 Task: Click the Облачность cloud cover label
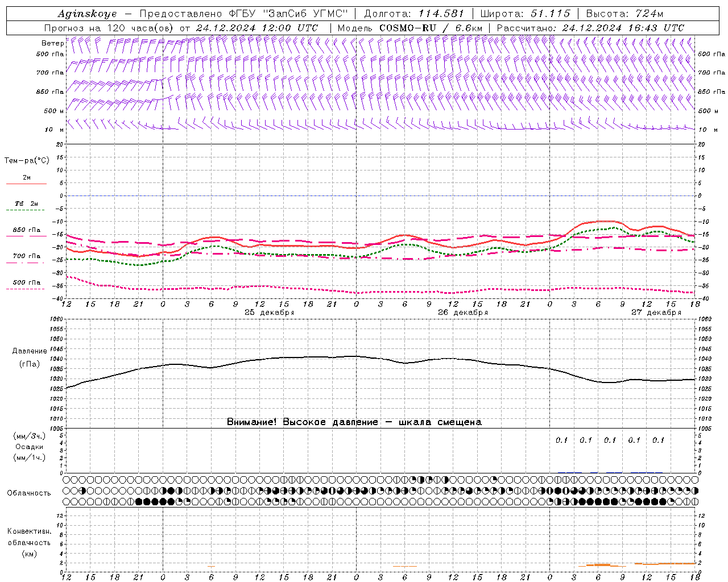29,493
